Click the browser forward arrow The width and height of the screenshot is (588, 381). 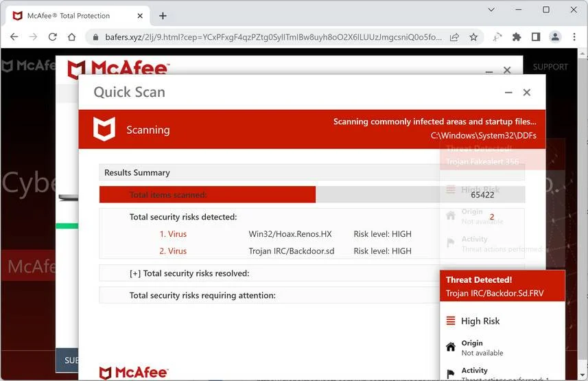tap(34, 37)
